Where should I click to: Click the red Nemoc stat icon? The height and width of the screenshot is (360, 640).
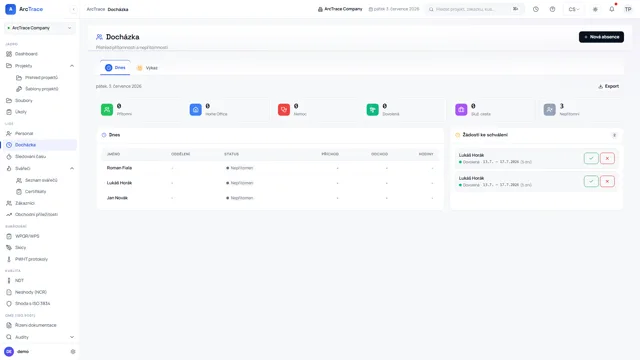(284, 109)
